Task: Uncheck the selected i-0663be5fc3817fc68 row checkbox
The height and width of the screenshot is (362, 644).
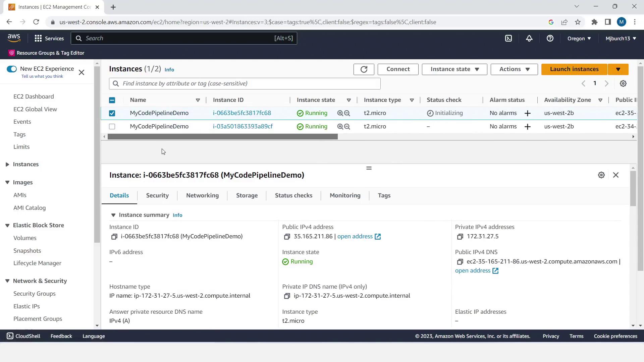Action: pos(112,113)
